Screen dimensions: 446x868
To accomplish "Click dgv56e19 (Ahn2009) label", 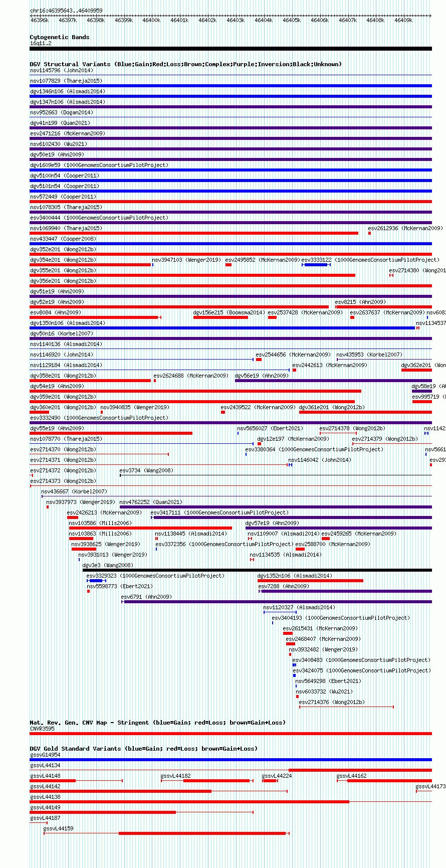I will [x=262, y=376].
